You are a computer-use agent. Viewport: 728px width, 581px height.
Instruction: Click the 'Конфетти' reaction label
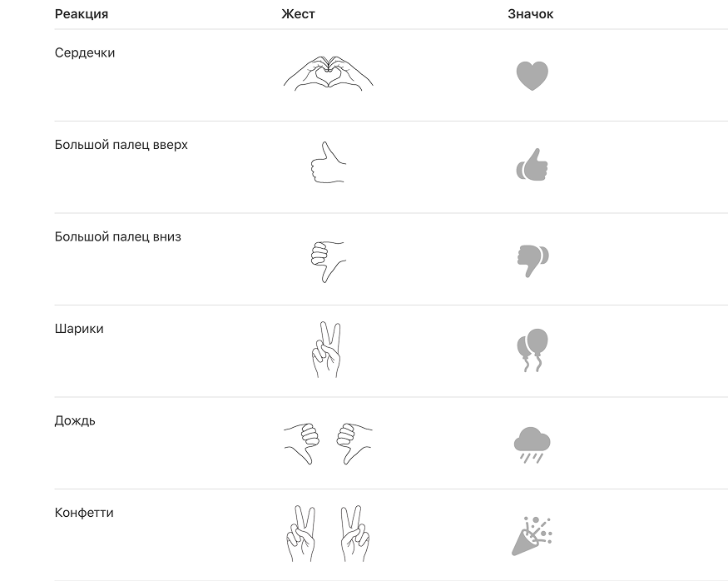84,513
